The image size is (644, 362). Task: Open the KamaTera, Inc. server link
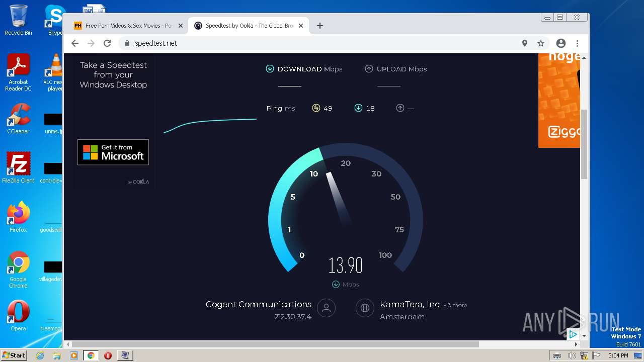point(411,304)
